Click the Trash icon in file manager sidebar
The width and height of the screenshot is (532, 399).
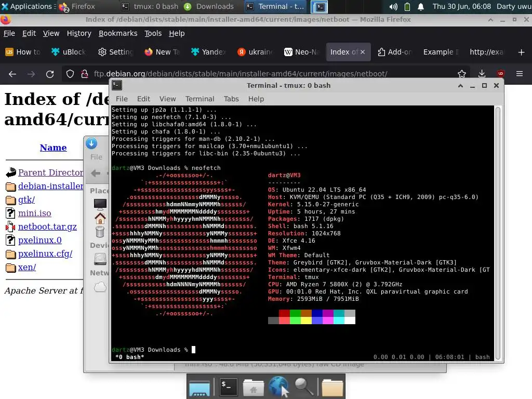100,232
